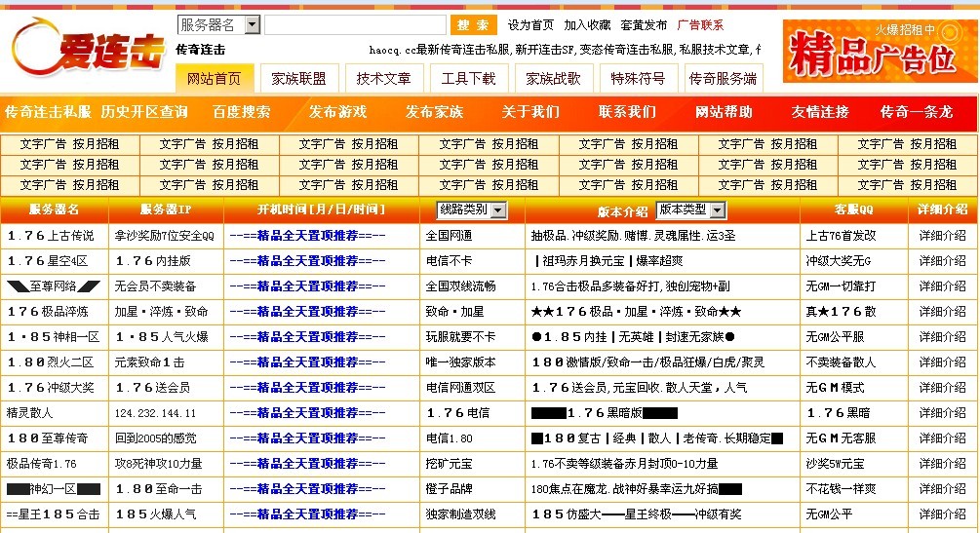The width and height of the screenshot is (980, 533).
Task: Go to the 特殊符号 tab
Action: (x=638, y=79)
